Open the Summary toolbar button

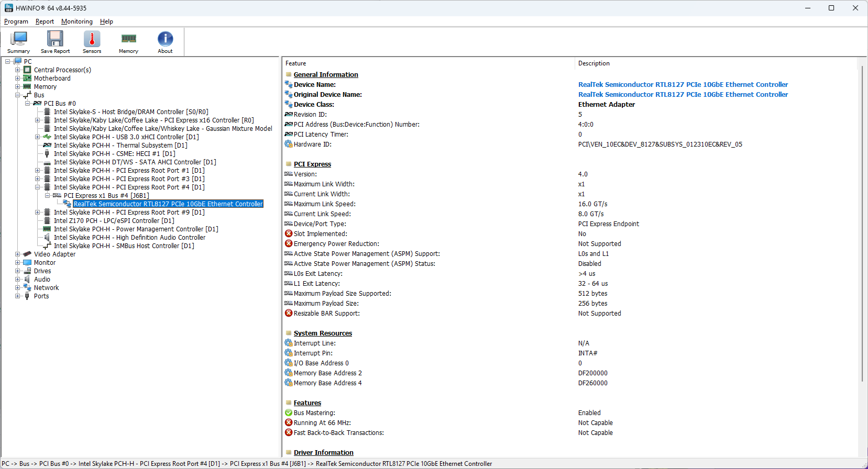click(19, 42)
